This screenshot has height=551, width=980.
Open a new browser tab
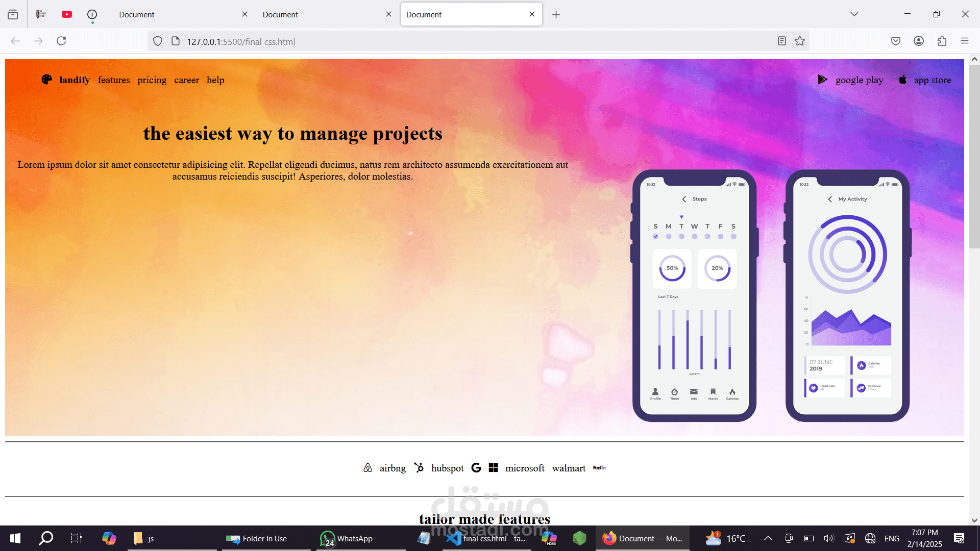click(556, 14)
